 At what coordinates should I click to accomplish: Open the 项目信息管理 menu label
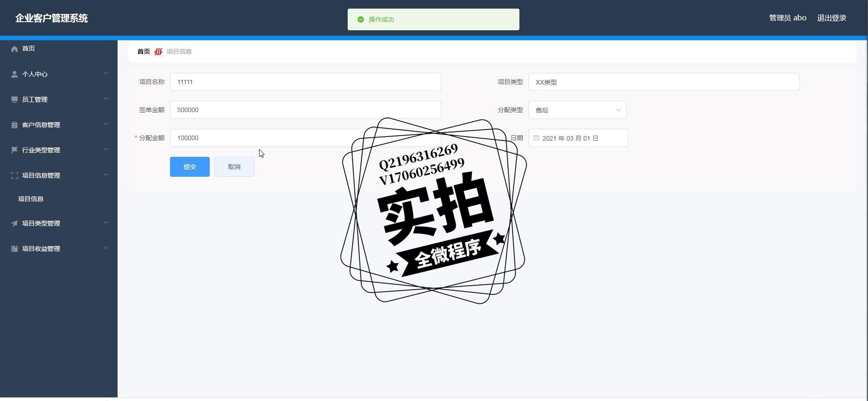[41, 175]
